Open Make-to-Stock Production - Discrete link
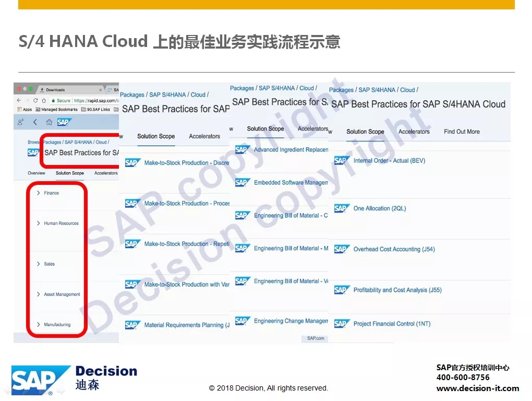This screenshot has width=532, height=401. point(187,163)
